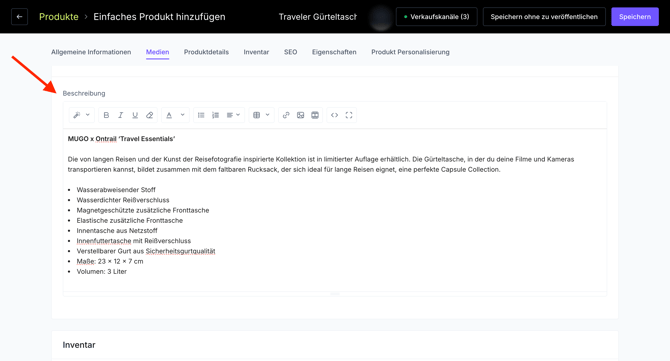Enter fullscreen editor mode

coord(349,115)
